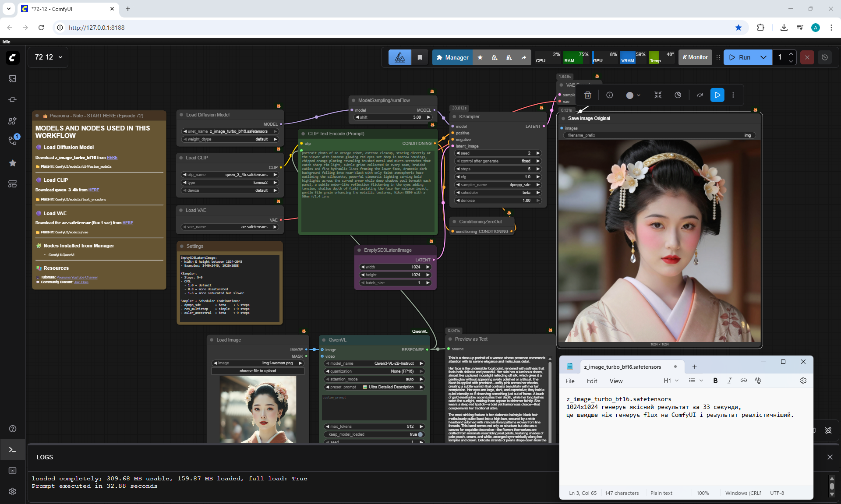Open the 72-12 workflow dropdown
Screen dimensions: 841x504
pyautogui.click(x=48, y=57)
